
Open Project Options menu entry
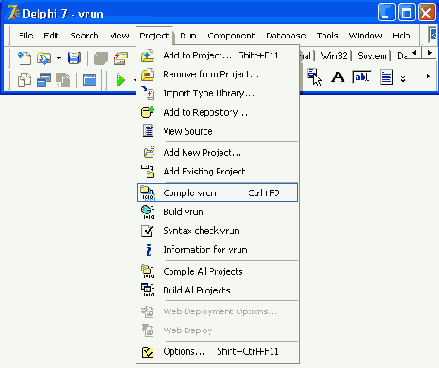click(217, 352)
